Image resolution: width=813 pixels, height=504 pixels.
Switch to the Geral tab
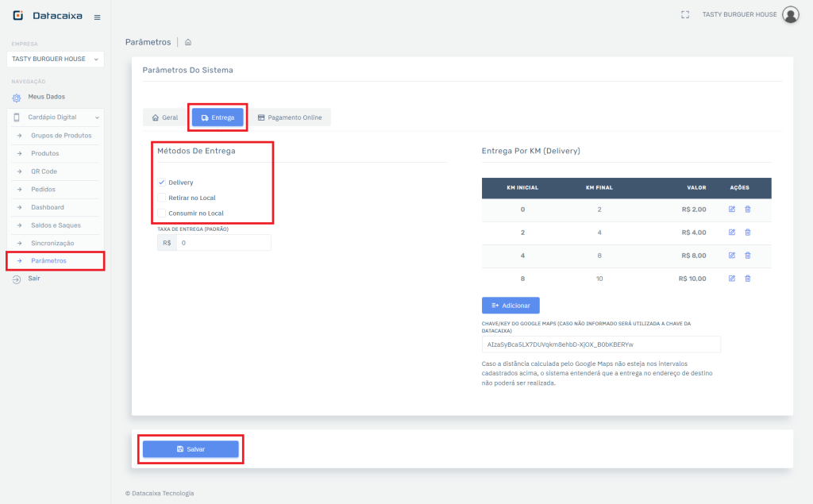164,117
